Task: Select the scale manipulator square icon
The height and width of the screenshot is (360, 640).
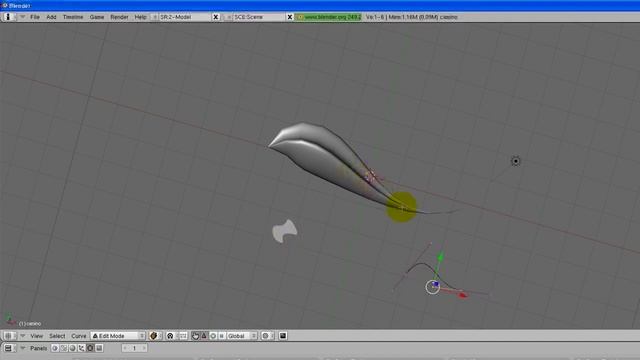Action: (221, 336)
